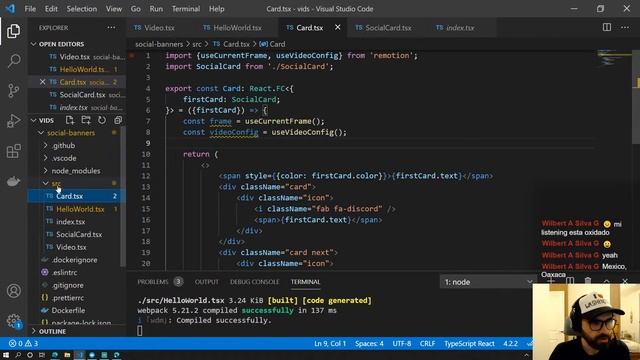Expand the node_modules folder

[x=76, y=171]
